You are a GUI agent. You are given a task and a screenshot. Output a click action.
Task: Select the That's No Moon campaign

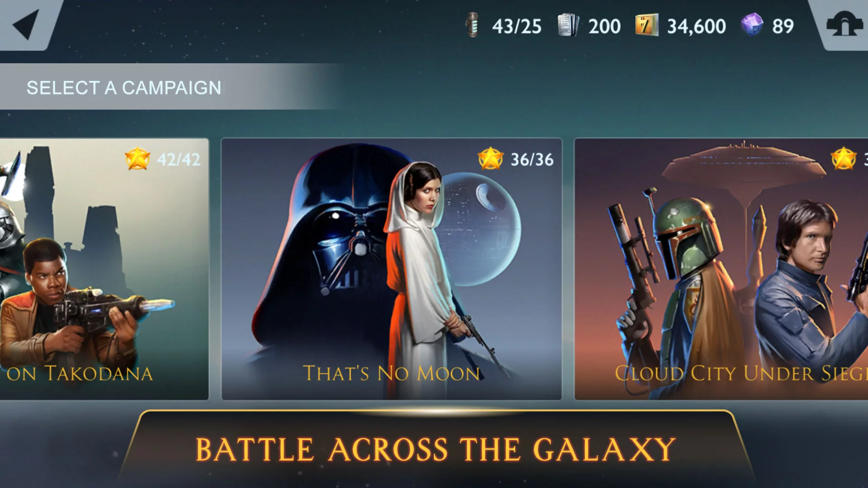[392, 269]
